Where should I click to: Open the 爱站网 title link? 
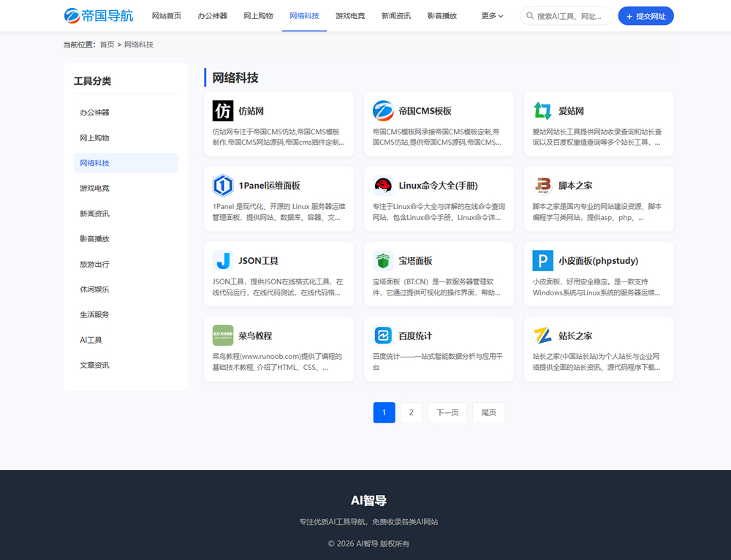pos(571,111)
